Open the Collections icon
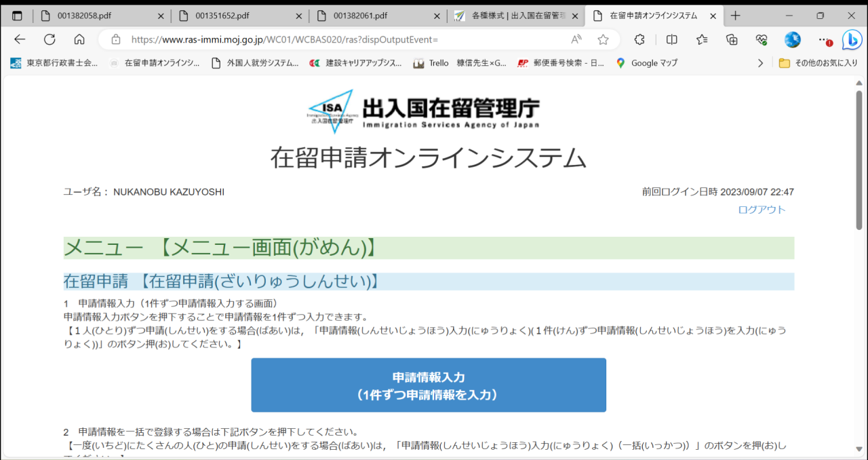Screen dimensions: 868x460 click(x=732, y=39)
